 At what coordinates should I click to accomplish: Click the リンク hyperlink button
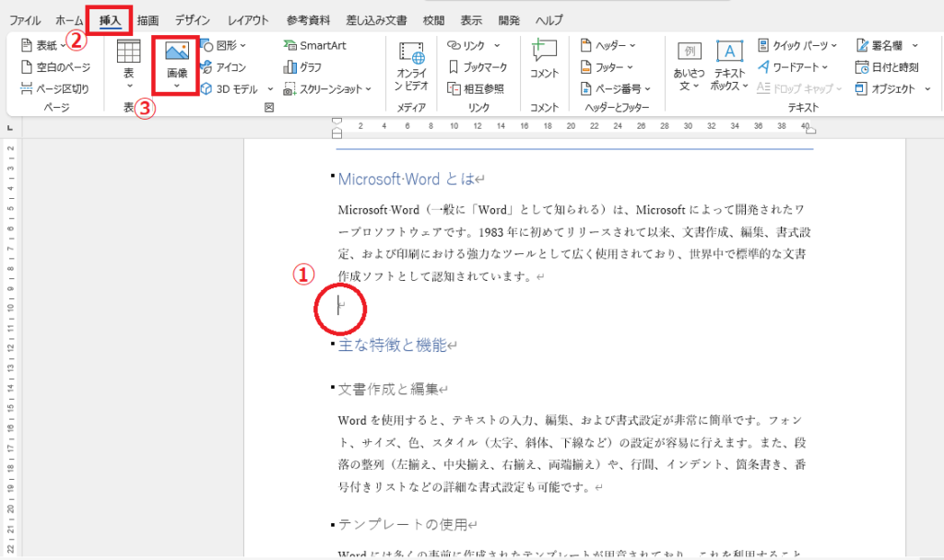point(466,45)
